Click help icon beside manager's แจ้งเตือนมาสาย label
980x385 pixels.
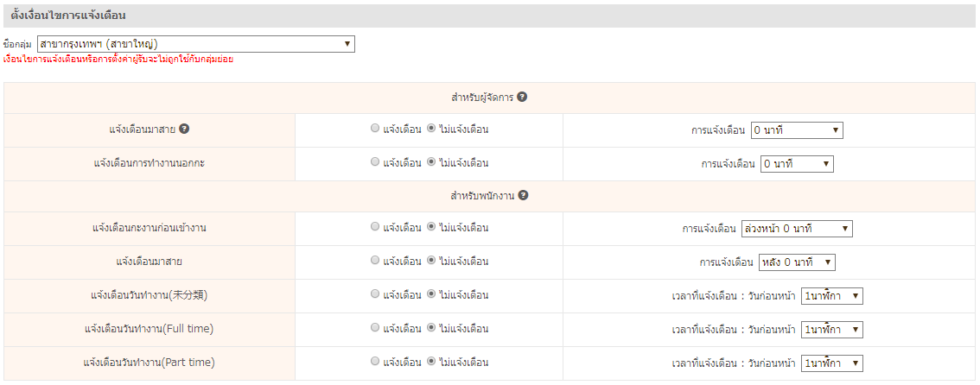(x=185, y=129)
